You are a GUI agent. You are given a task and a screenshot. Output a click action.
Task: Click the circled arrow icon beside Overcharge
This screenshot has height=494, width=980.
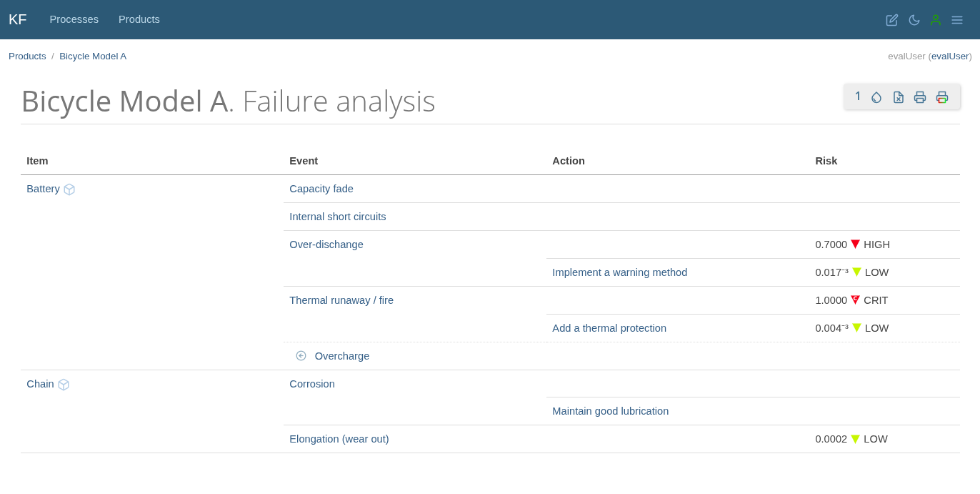coord(301,356)
